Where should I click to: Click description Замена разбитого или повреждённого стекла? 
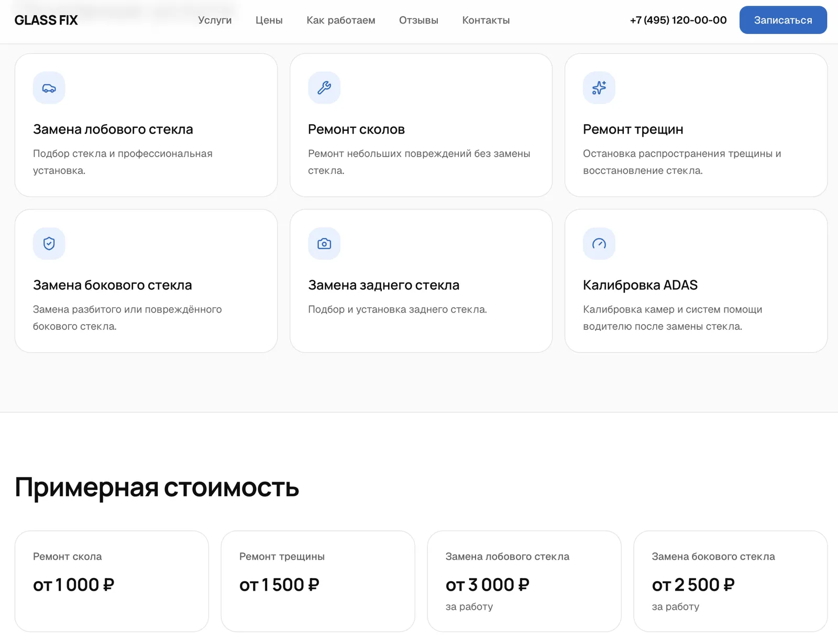[127, 318]
